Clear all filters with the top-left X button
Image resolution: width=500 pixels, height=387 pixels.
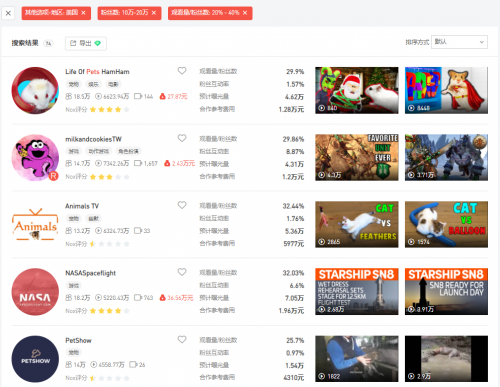coord(8,13)
